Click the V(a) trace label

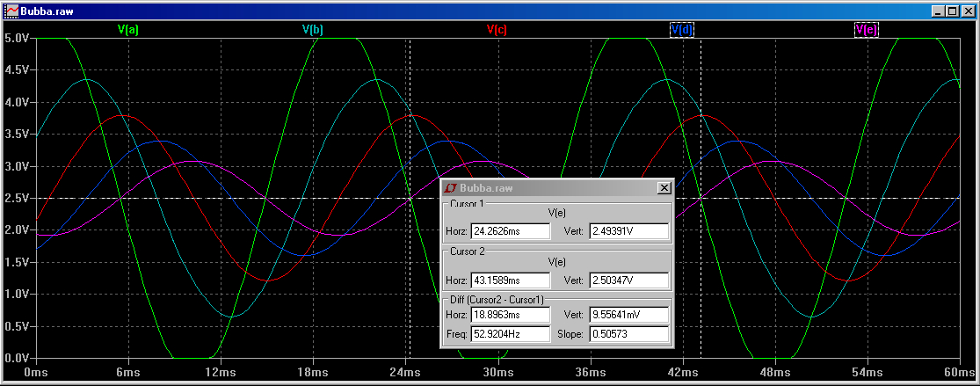point(128,29)
